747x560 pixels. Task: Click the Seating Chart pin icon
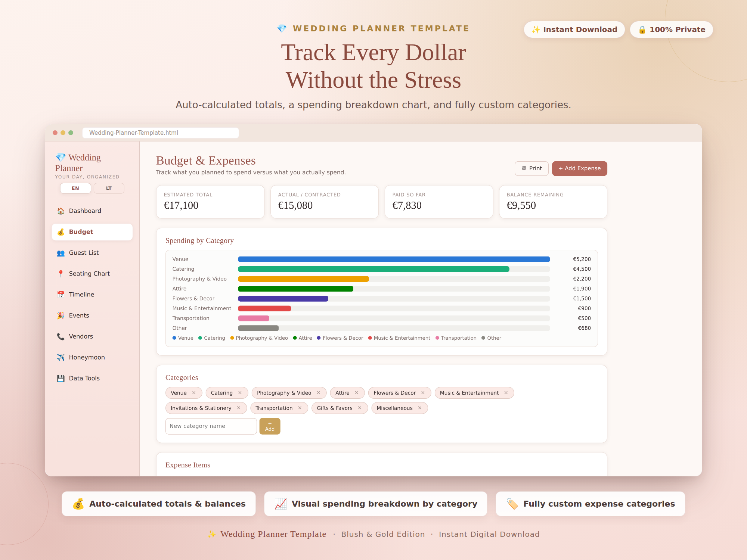tap(61, 274)
